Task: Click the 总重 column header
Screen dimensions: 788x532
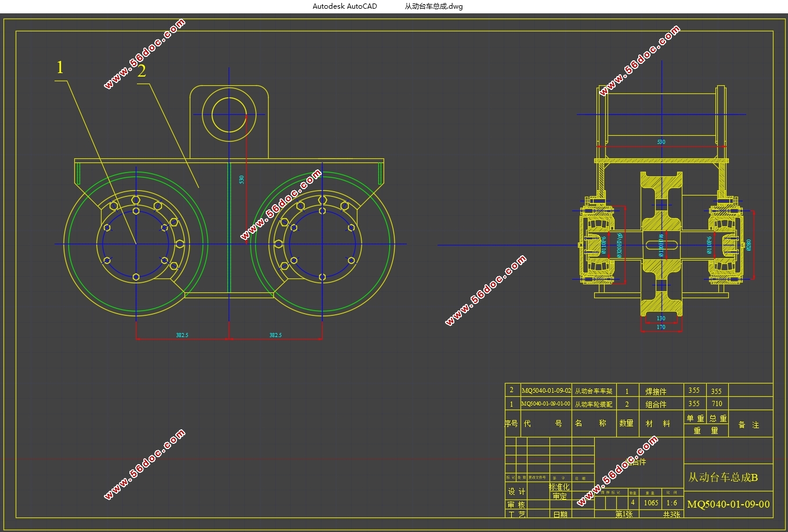Action: 718,418
